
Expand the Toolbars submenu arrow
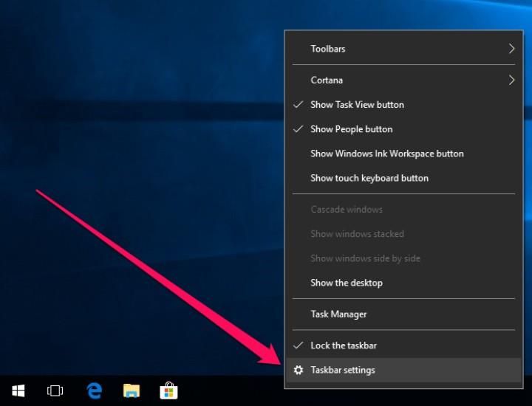(x=511, y=49)
